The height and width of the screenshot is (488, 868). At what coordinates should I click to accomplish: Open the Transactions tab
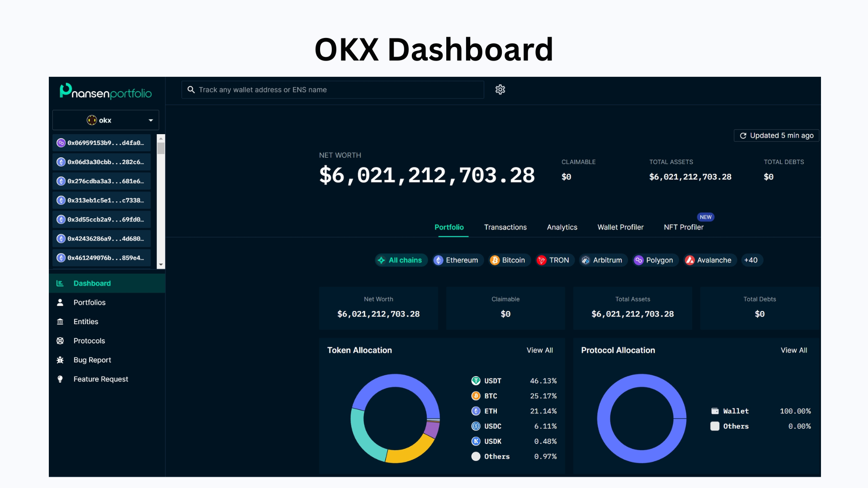[505, 227]
